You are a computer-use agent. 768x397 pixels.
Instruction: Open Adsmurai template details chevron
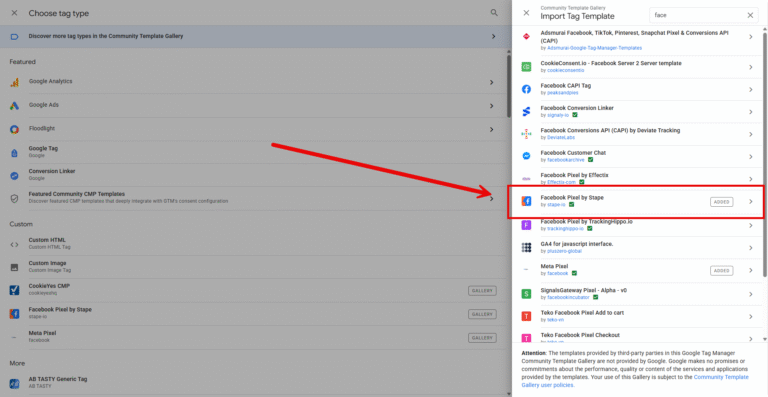750,37
